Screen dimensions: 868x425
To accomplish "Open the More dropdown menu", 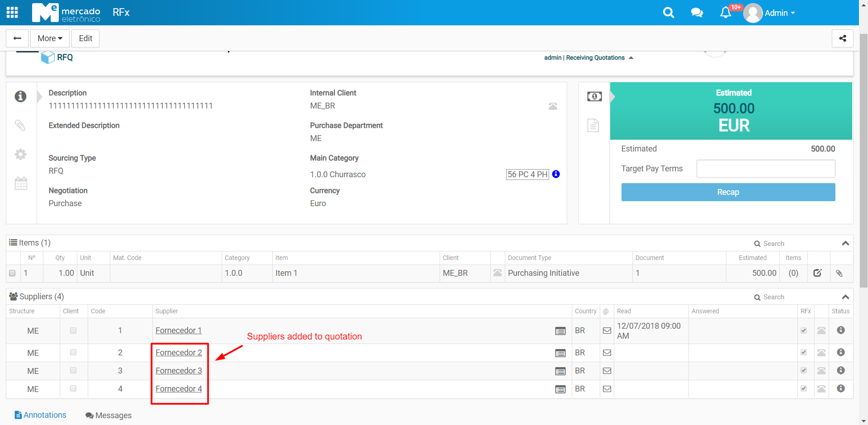I will click(50, 38).
